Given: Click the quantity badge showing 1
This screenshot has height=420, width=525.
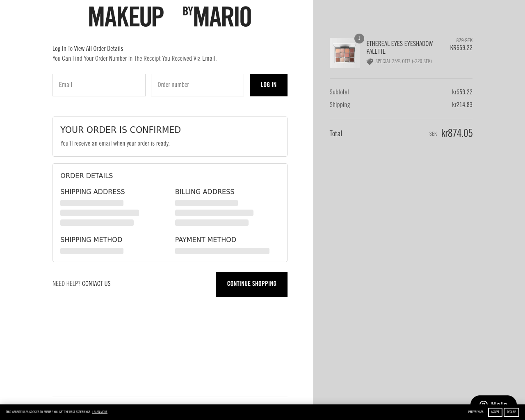Looking at the screenshot, I should (359, 39).
